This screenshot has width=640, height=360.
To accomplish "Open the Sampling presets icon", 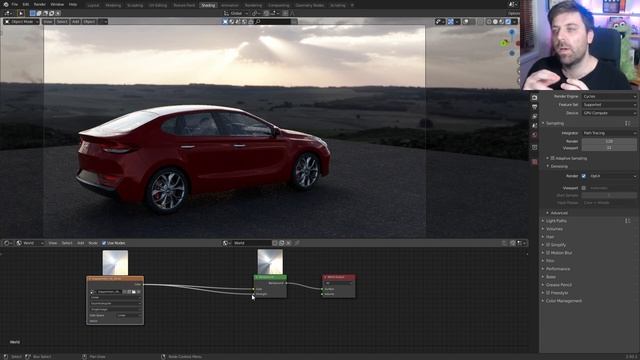I will pyautogui.click(x=627, y=123).
